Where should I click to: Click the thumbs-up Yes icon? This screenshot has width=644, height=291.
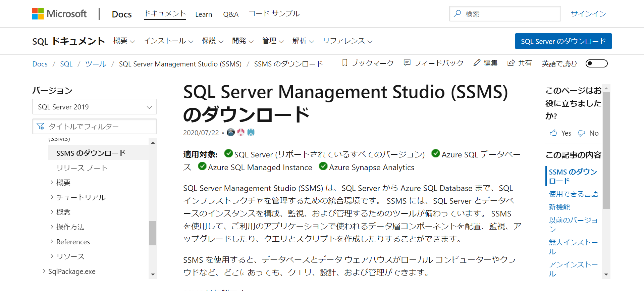pyautogui.click(x=553, y=133)
